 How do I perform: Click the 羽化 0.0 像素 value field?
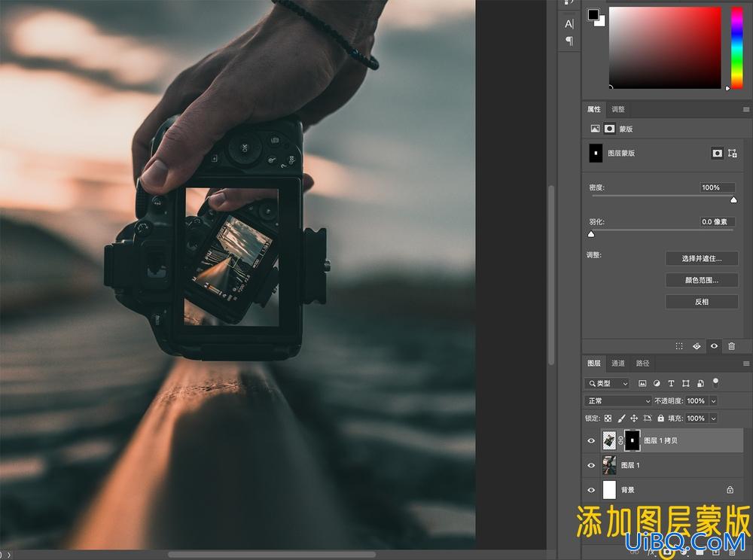pos(718,222)
